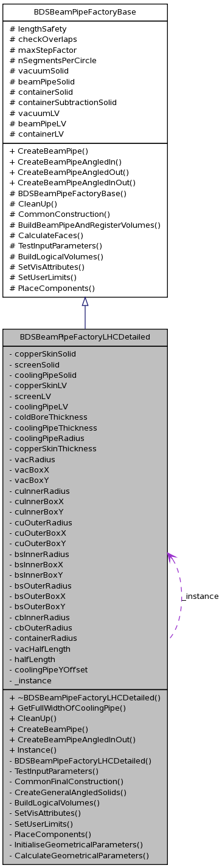Viewport: 222px width, 868px height.
Task: Click the CalculateGeometricalParameters() method
Action: [x=79, y=855]
